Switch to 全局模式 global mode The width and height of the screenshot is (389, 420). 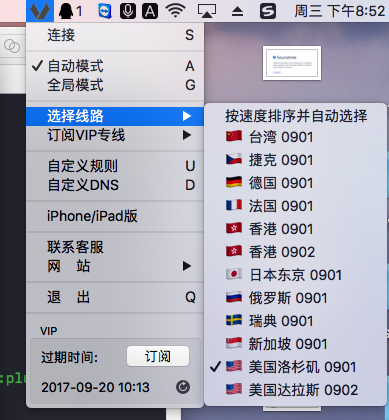click(x=115, y=85)
